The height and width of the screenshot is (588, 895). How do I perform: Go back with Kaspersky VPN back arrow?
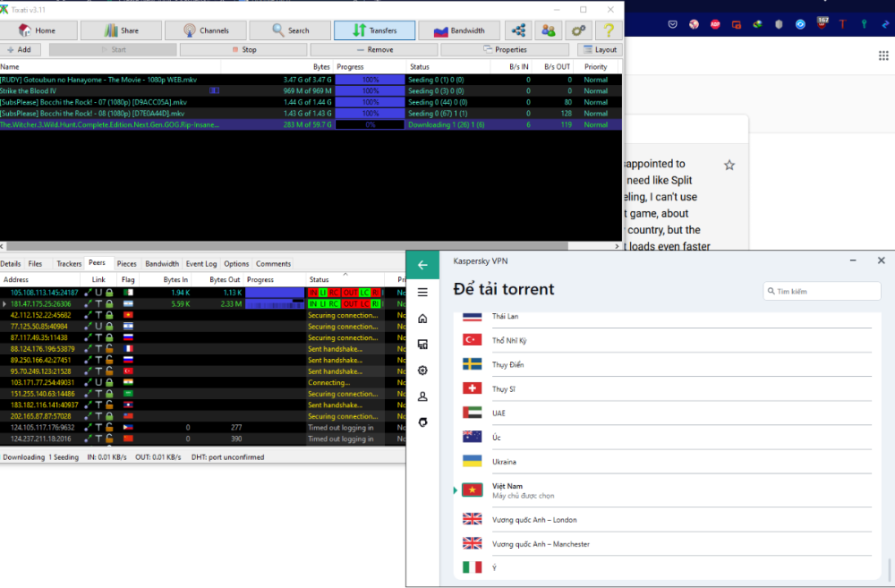tap(422, 265)
